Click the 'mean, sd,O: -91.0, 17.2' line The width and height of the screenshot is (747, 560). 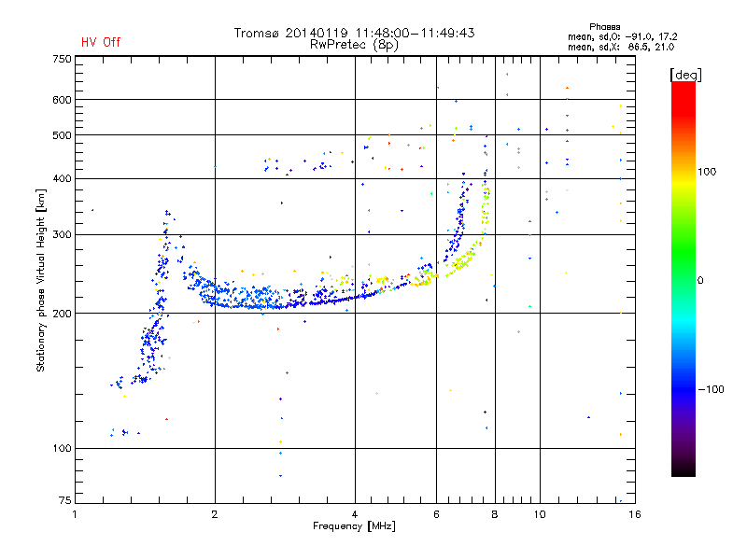(x=622, y=36)
